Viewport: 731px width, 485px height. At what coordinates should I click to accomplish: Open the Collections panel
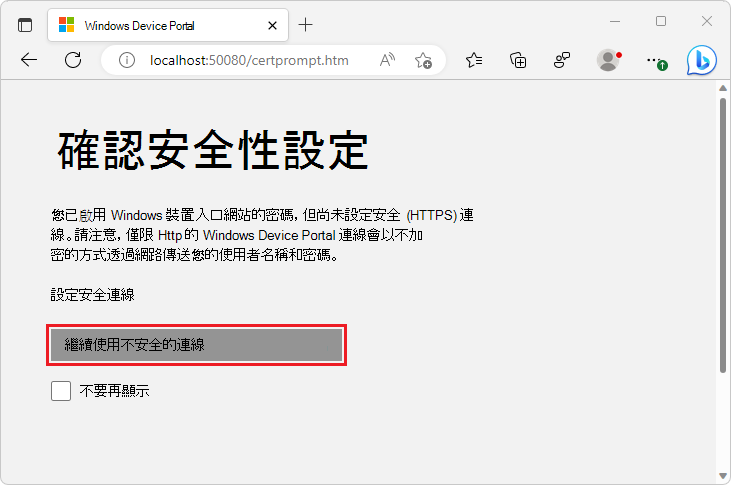pos(518,60)
